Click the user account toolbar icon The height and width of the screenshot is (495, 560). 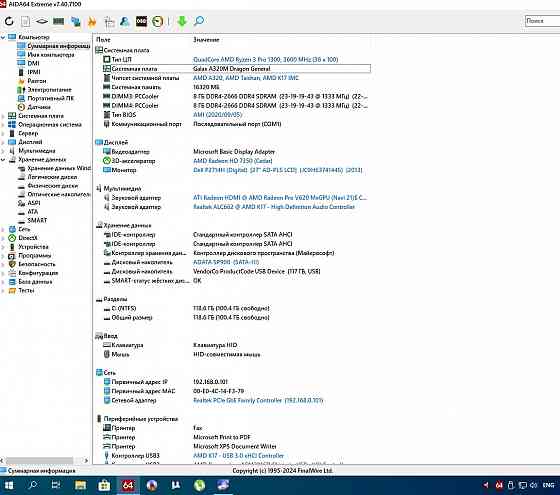tap(125, 21)
